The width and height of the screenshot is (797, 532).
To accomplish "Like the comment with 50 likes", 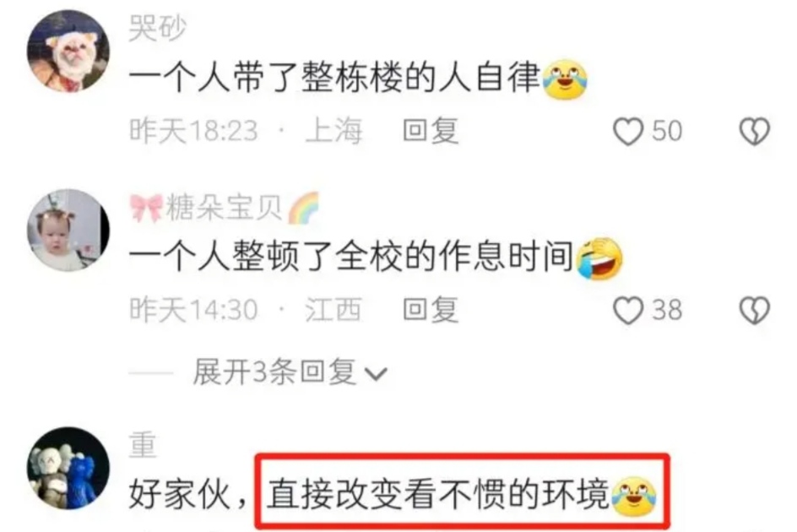I will [x=628, y=132].
